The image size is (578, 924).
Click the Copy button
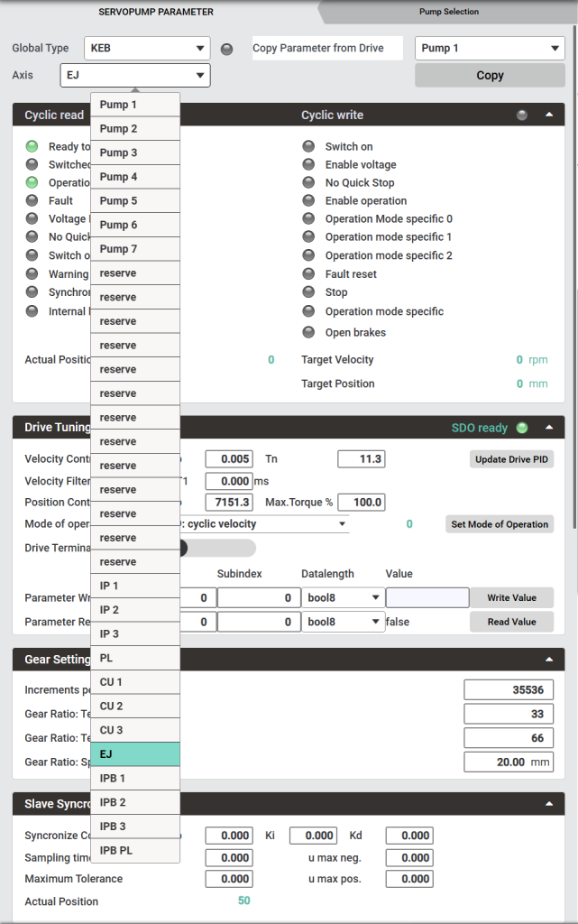pyautogui.click(x=490, y=76)
